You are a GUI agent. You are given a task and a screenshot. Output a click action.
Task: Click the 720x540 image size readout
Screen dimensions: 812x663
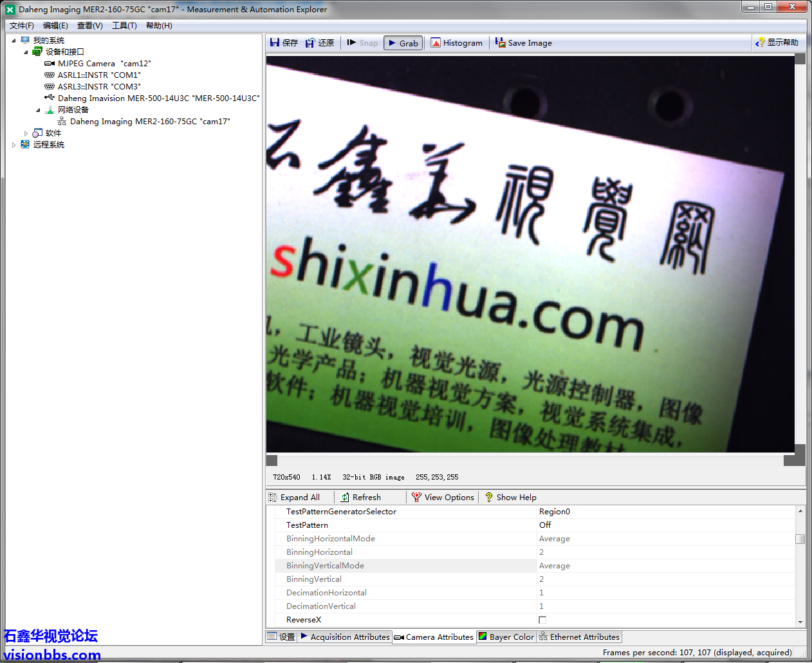tap(286, 477)
